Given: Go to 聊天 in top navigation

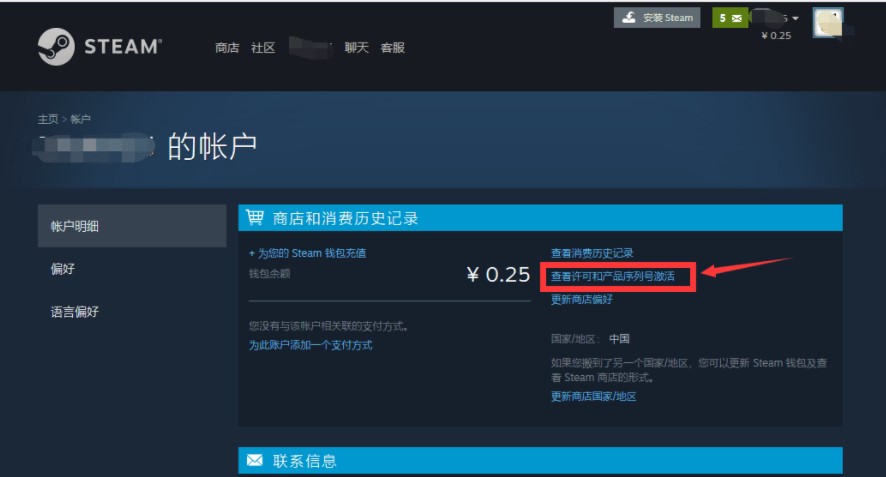Looking at the screenshot, I should (356, 48).
